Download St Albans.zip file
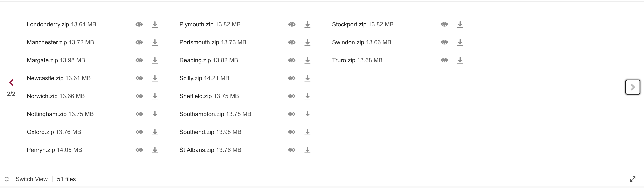The width and height of the screenshot is (644, 188). [x=307, y=150]
